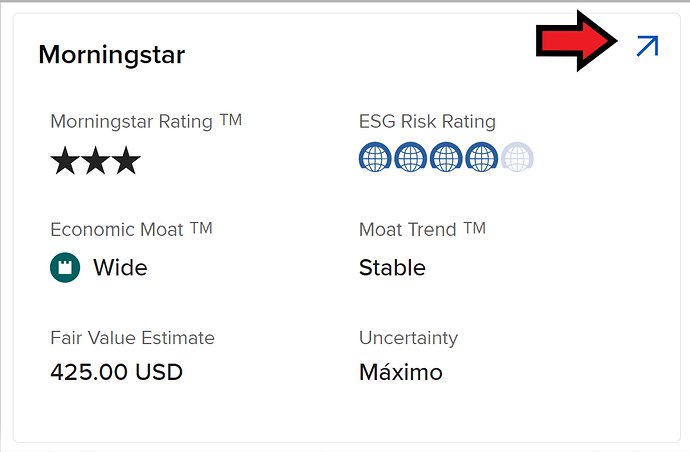The height and width of the screenshot is (452, 690).
Task: Click the Moat Trend label
Action: [422, 230]
